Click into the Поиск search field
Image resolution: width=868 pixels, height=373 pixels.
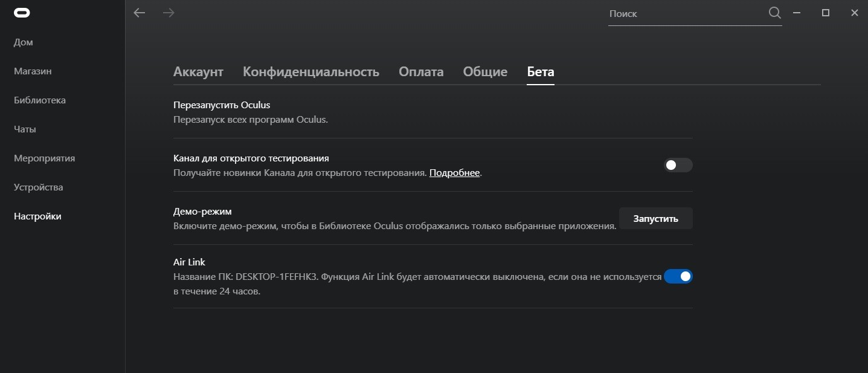click(686, 14)
